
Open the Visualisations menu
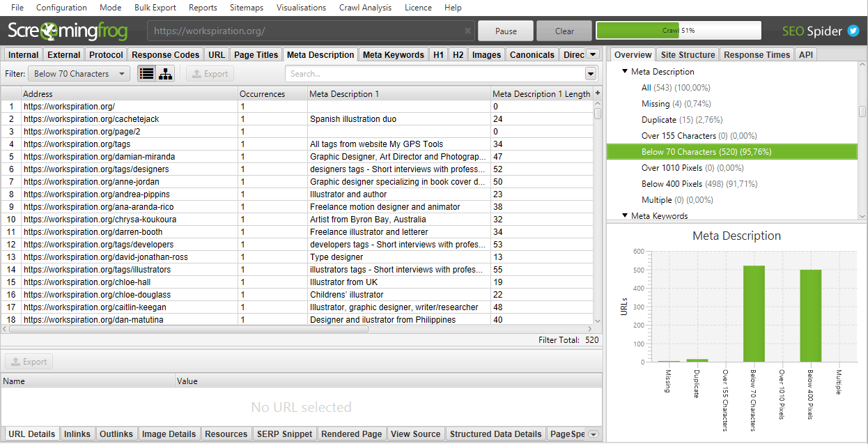pos(301,8)
